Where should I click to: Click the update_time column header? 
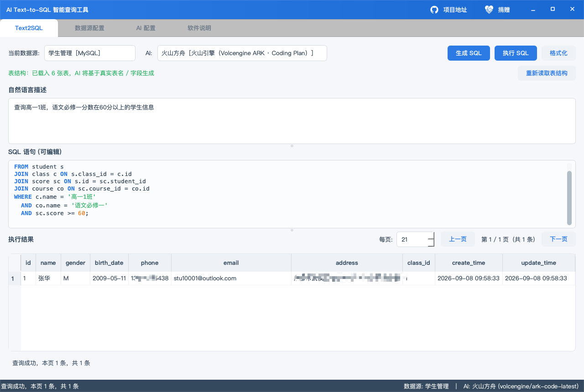point(539,263)
